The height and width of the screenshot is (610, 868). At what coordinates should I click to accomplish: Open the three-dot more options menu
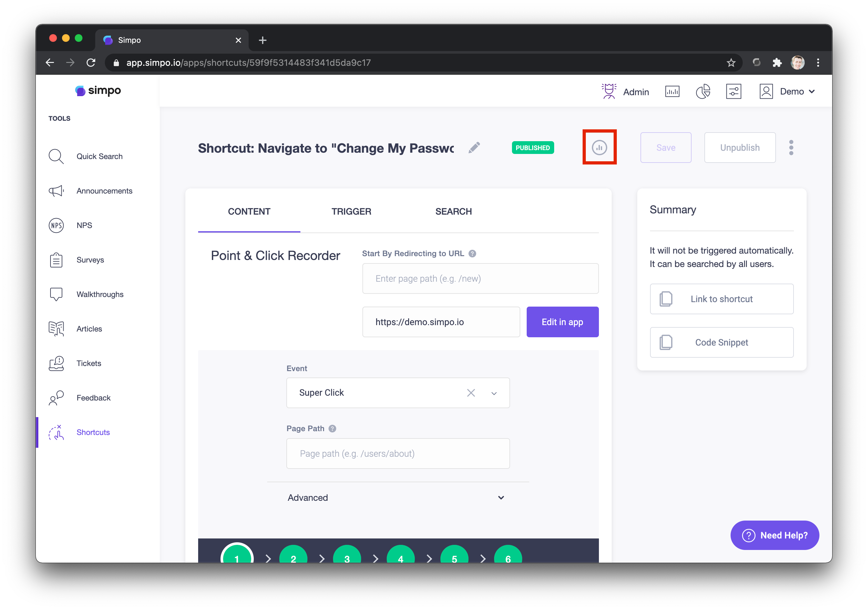coord(791,148)
